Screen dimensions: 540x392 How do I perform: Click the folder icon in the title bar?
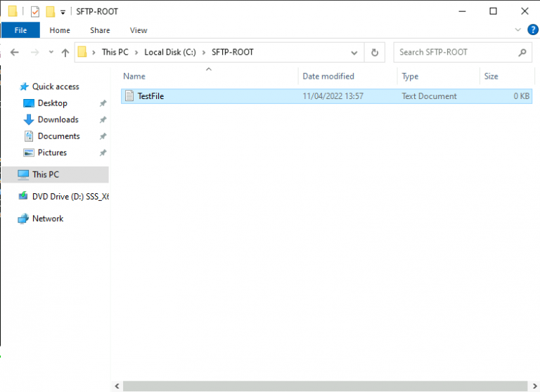point(13,11)
